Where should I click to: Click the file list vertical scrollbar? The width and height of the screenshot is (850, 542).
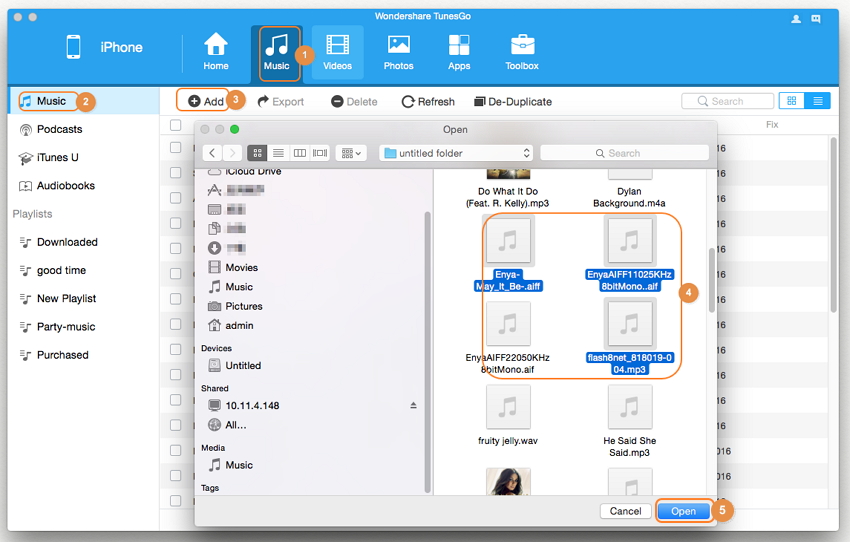click(x=712, y=280)
